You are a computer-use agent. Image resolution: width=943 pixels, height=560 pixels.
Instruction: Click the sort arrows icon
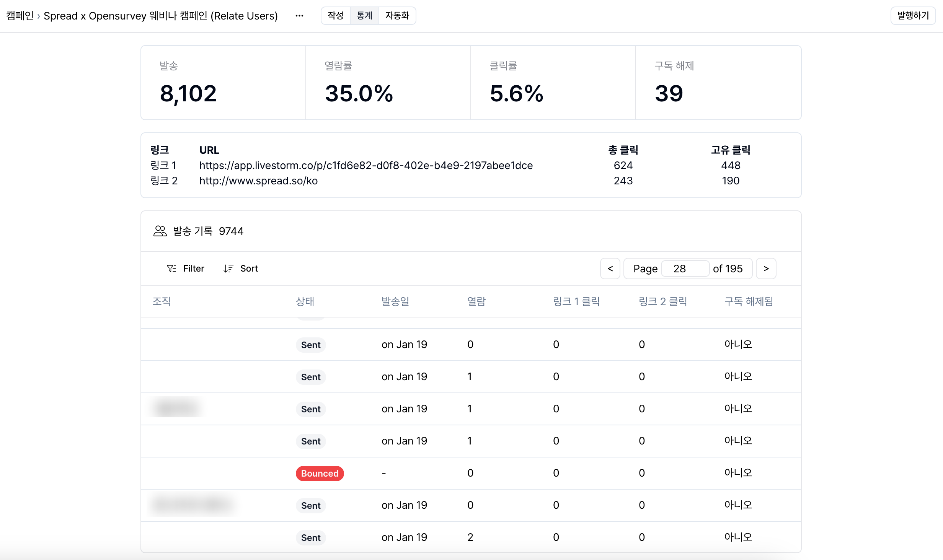tap(228, 268)
